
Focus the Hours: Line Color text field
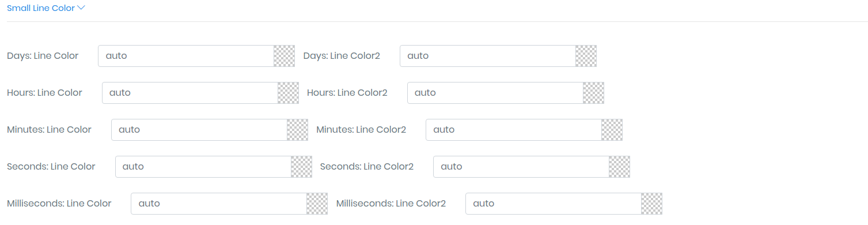click(x=190, y=93)
